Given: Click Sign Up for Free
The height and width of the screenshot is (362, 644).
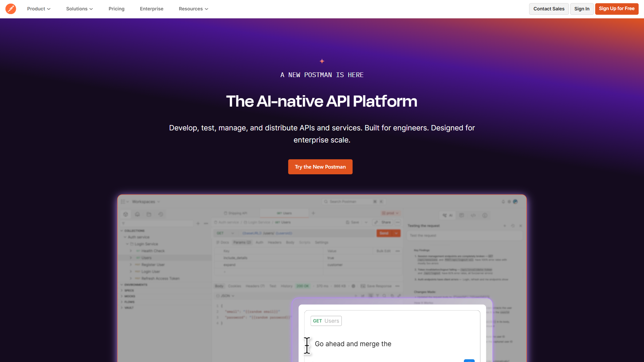Looking at the screenshot, I should 616,9.
